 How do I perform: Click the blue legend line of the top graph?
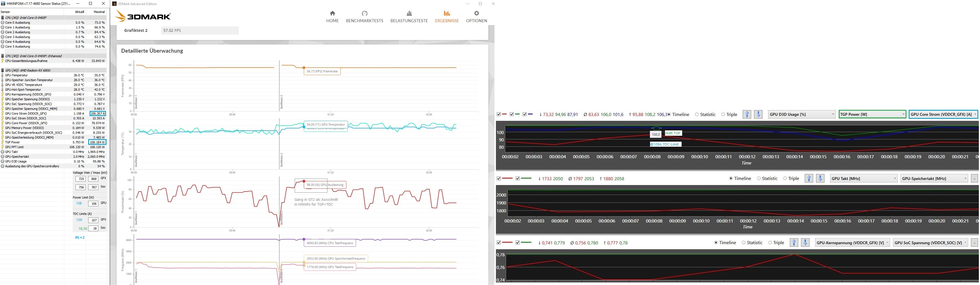[x=530, y=114]
